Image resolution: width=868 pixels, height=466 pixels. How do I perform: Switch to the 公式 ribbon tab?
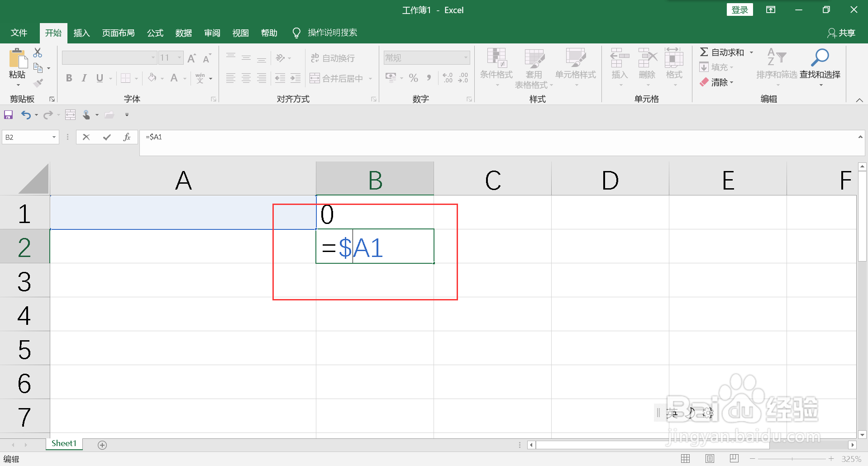point(155,33)
